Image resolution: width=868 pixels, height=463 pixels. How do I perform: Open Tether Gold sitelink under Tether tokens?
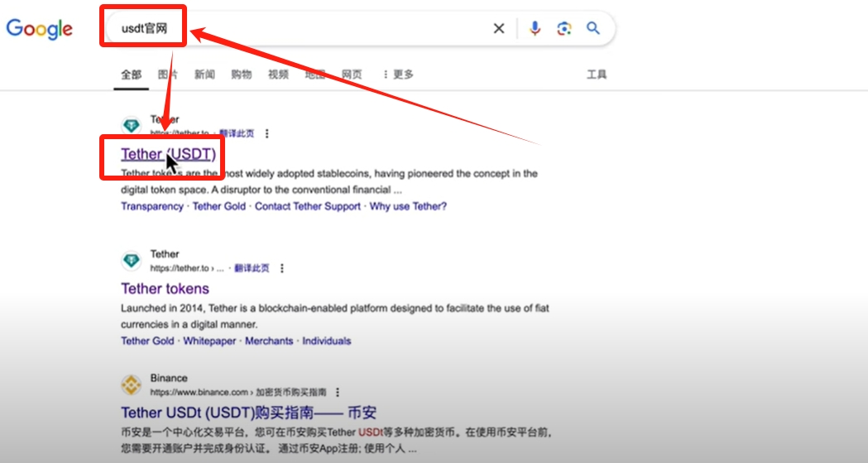pyautogui.click(x=147, y=340)
